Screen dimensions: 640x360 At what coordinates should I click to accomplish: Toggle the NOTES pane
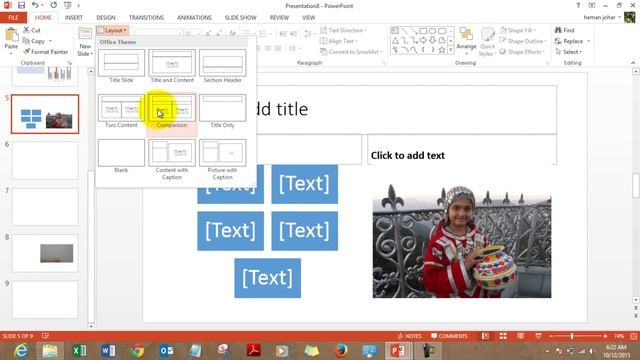(409, 336)
